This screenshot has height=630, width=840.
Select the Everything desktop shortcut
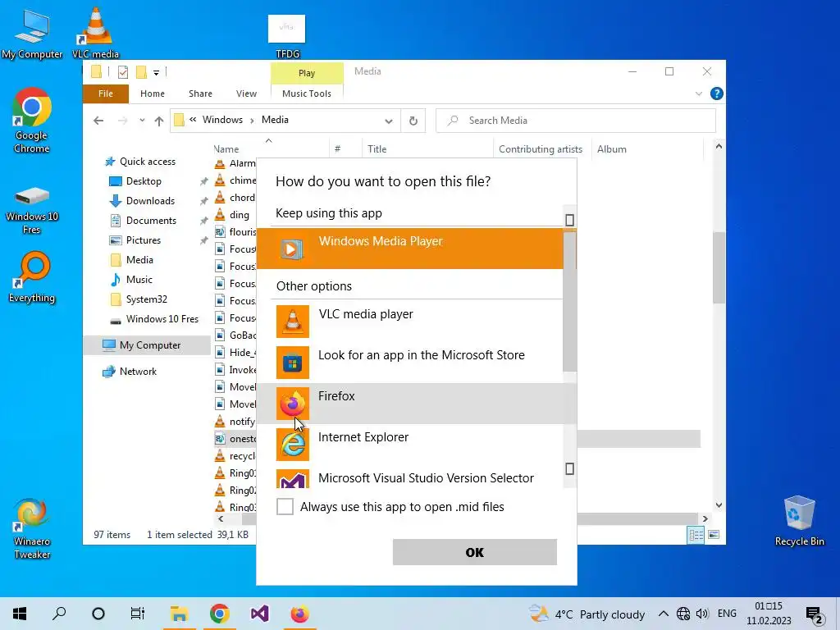(32, 277)
